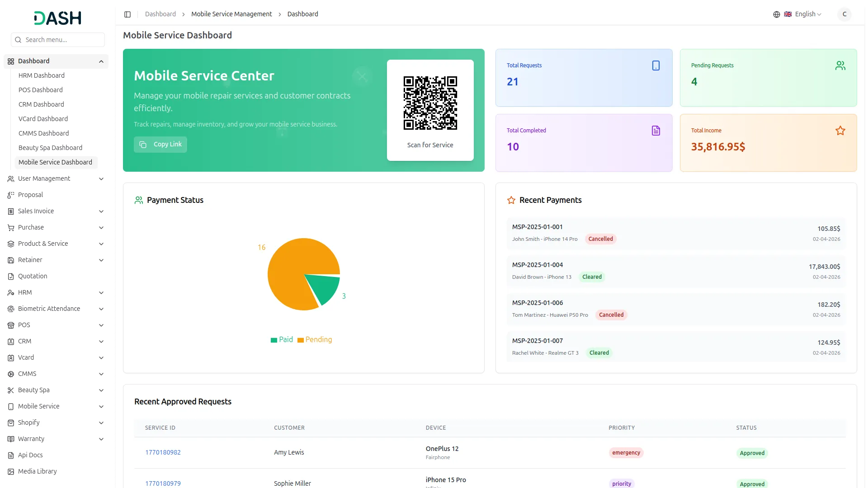Click the globe language icon in header
This screenshot has width=868, height=488.
(x=776, y=14)
